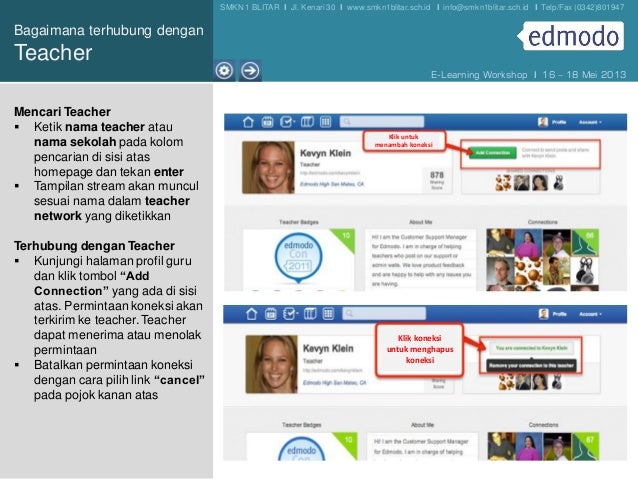Click Kevyn Klein name in lower profile

coord(328,348)
